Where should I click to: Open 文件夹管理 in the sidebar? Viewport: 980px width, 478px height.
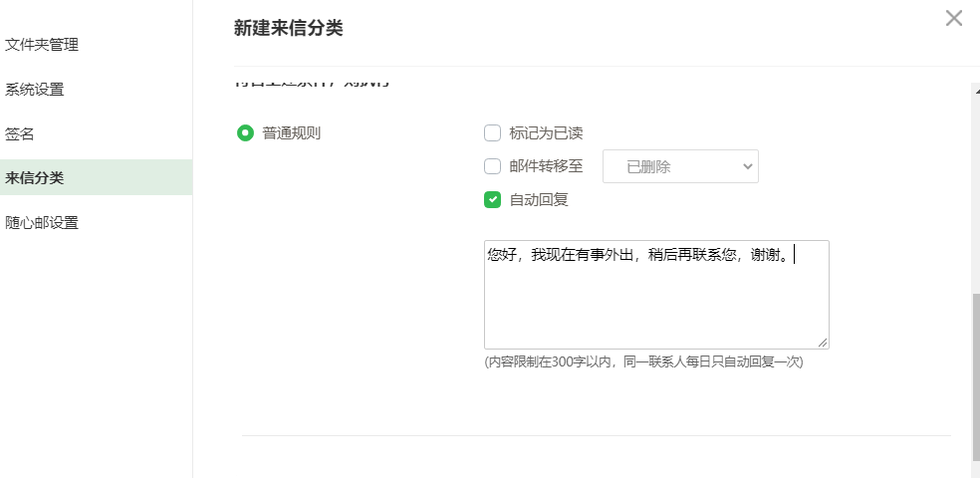coord(42,44)
